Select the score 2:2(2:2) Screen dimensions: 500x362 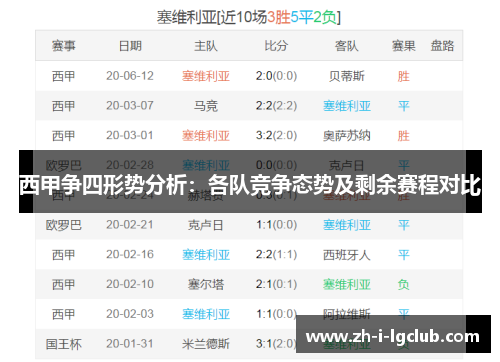coord(276,106)
